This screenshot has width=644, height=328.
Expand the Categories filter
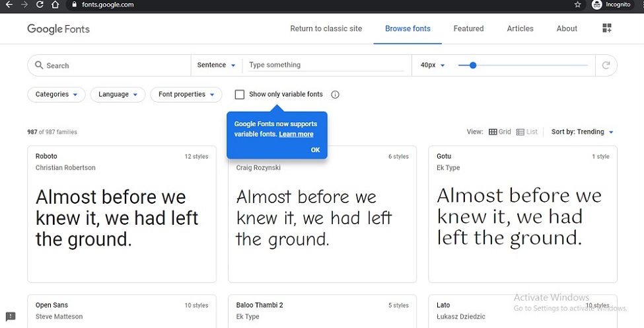(x=56, y=95)
